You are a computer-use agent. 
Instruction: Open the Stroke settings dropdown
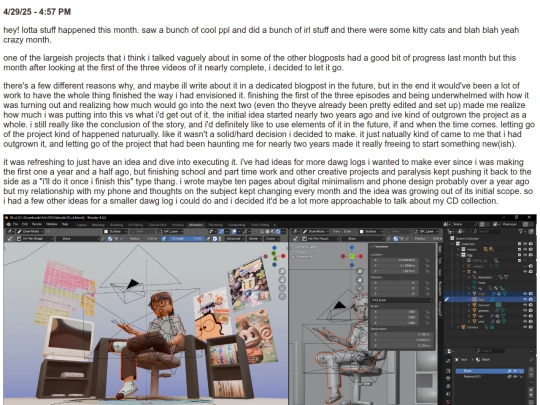click(255, 239)
